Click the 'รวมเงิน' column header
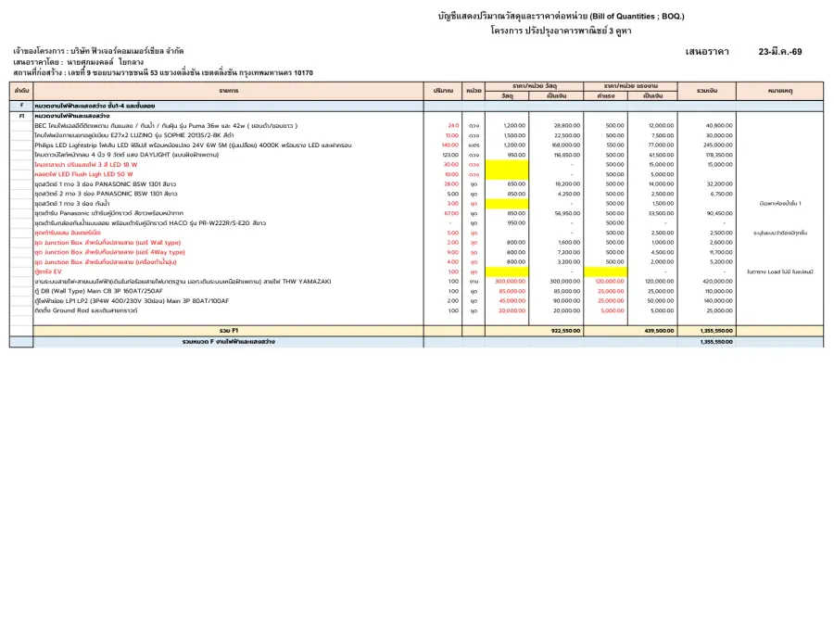The width and height of the screenshot is (834, 644). click(x=707, y=91)
